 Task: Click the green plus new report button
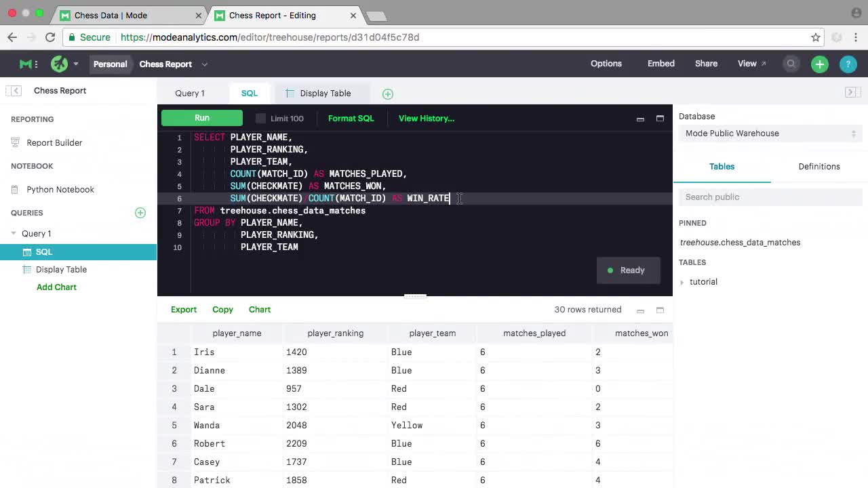820,64
